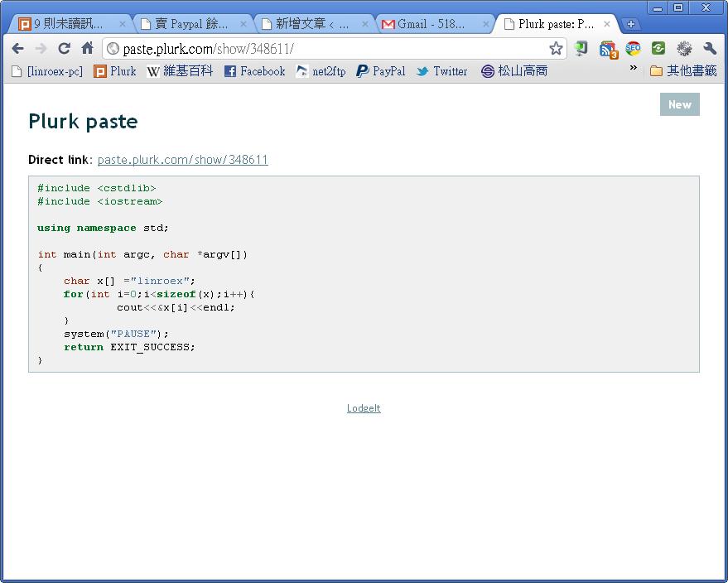Viewport: 728px width, 583px height.
Task: Click the New paste button
Action: [680, 104]
